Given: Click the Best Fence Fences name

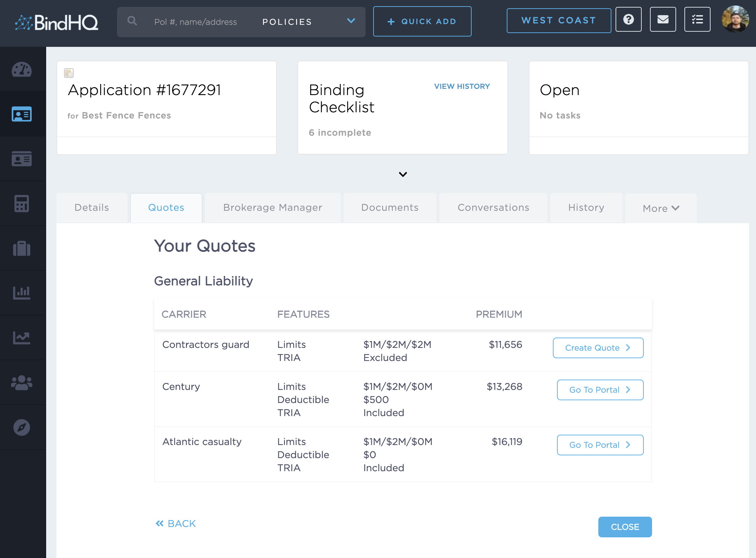Looking at the screenshot, I should pyautogui.click(x=126, y=116).
